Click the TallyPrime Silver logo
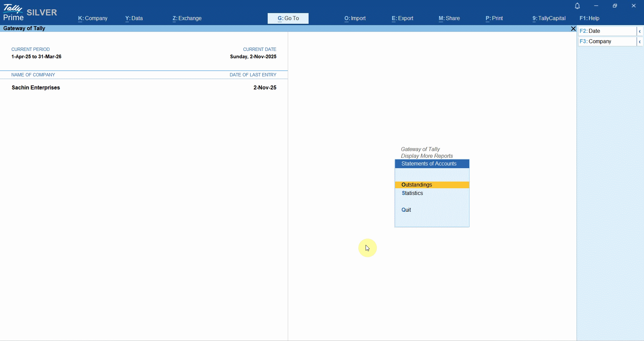The image size is (644, 341). [x=30, y=13]
